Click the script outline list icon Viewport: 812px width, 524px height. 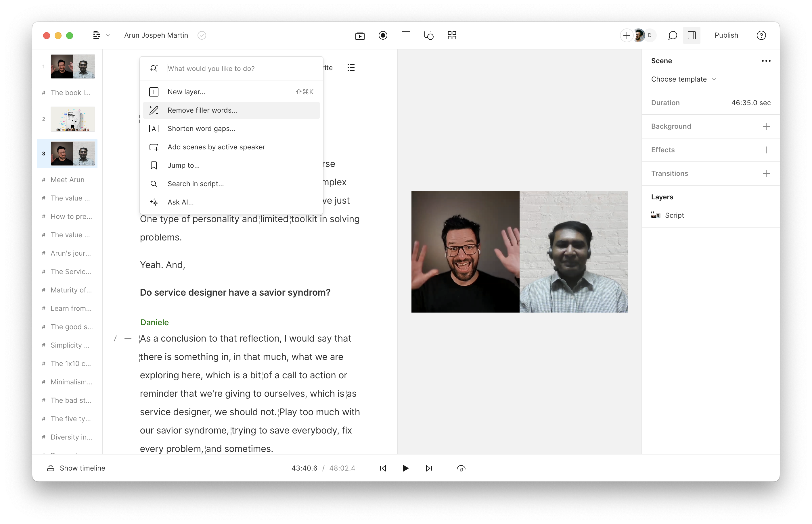point(351,68)
